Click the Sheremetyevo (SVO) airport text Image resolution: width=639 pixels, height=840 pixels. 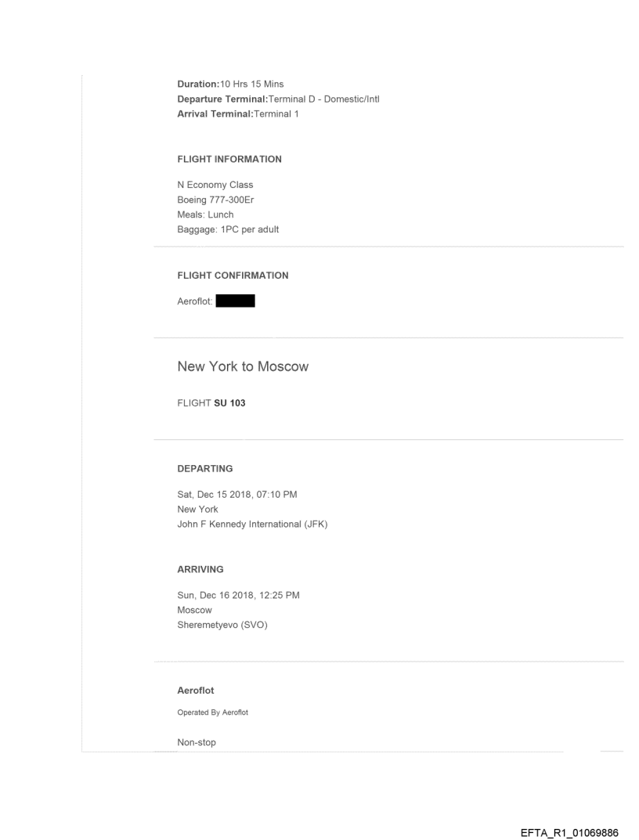223,625
